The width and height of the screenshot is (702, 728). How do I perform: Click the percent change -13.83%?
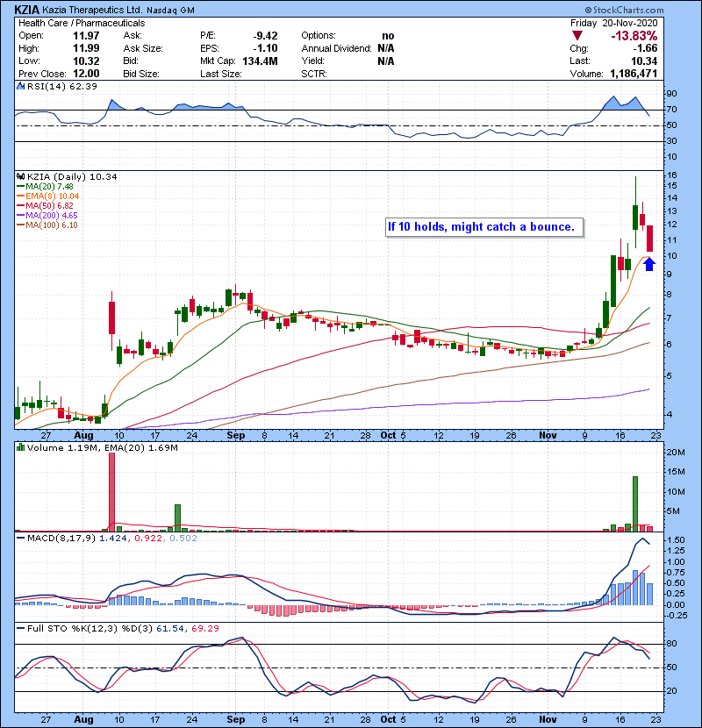pos(634,36)
